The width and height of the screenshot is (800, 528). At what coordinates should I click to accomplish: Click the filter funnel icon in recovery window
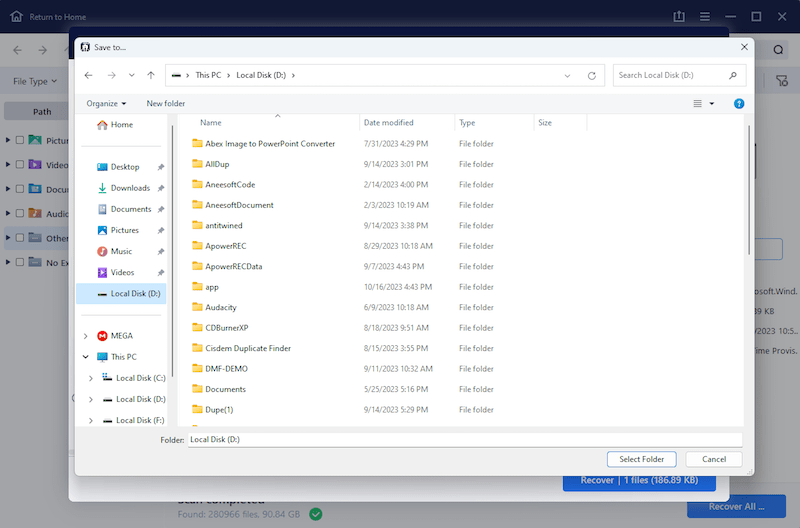[782, 81]
